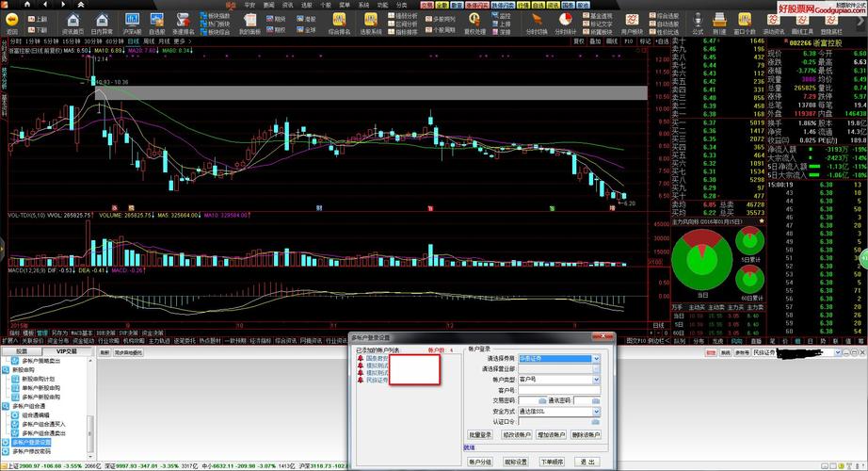Click 下翻 page-down item

click(38, 30)
